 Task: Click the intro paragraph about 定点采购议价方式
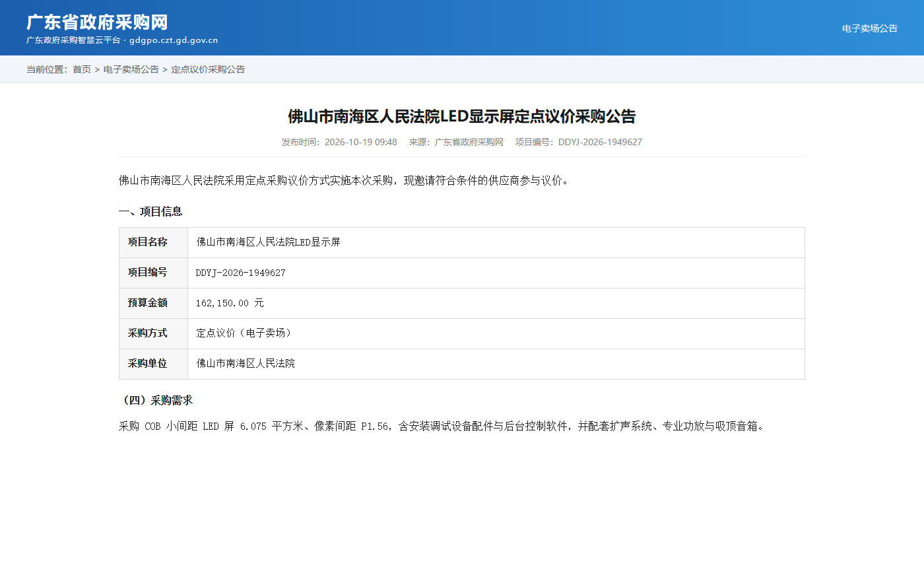[344, 180]
